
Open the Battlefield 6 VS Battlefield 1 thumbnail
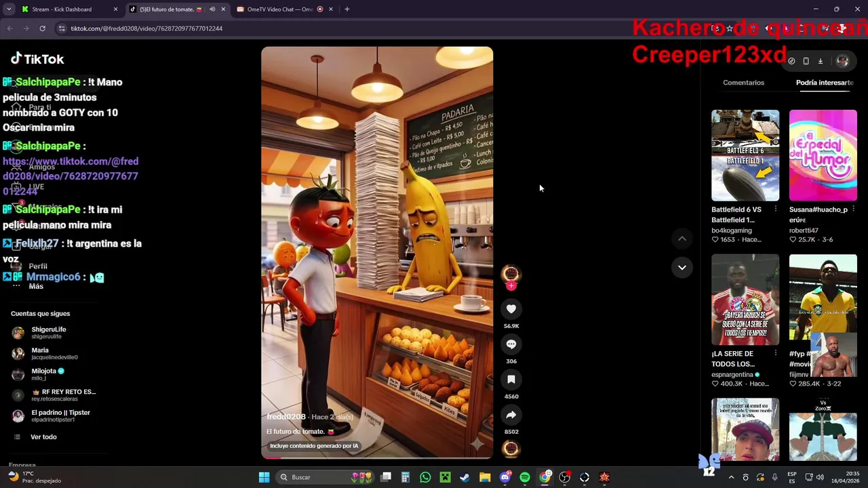point(745,155)
